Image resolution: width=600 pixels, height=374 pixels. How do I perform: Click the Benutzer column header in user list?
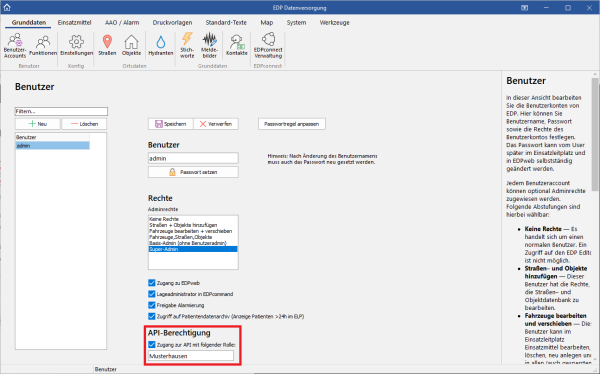[x=52, y=137]
